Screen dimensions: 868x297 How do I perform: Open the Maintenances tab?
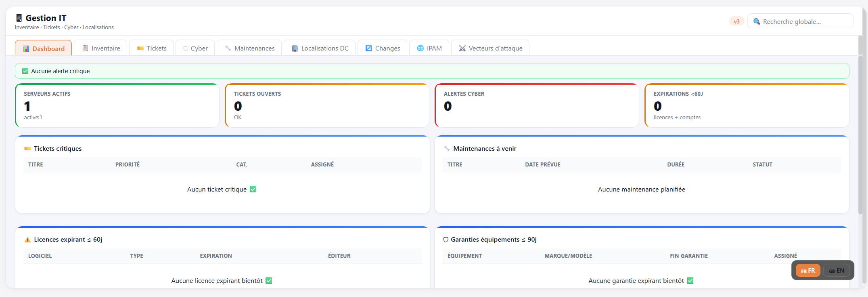pos(249,48)
